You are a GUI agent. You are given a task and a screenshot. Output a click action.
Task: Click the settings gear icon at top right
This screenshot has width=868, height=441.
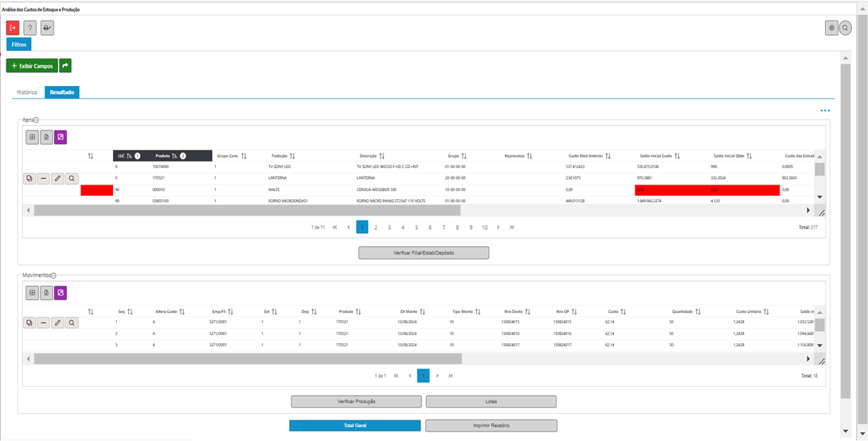coord(832,28)
